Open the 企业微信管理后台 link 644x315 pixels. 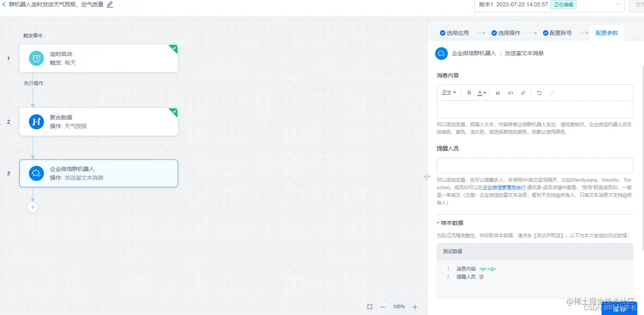tap(504, 188)
